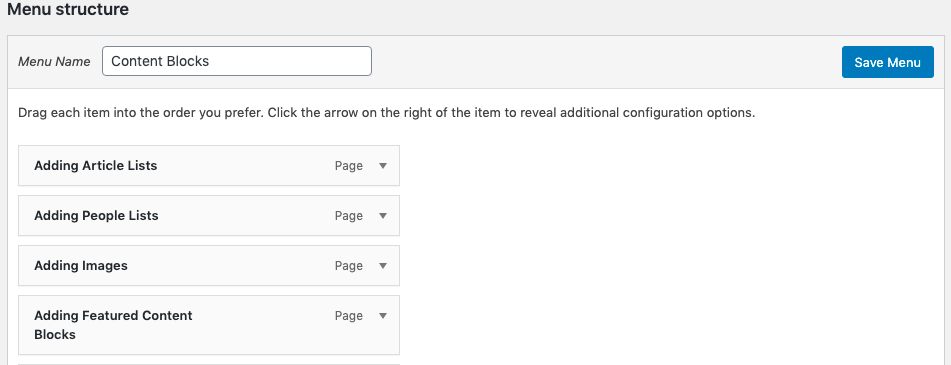This screenshot has height=365, width=951.
Task: Select the Adding People Lists title
Action: (x=96, y=215)
